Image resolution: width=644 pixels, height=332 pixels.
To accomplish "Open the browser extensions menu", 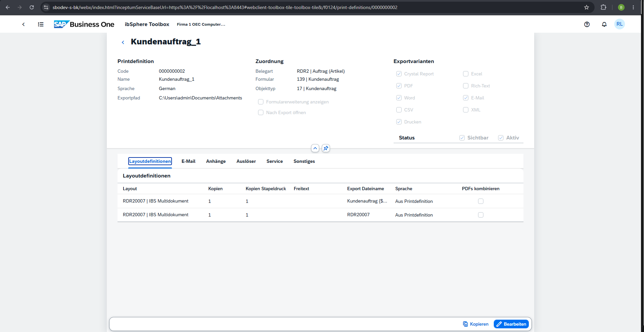I will [603, 7].
